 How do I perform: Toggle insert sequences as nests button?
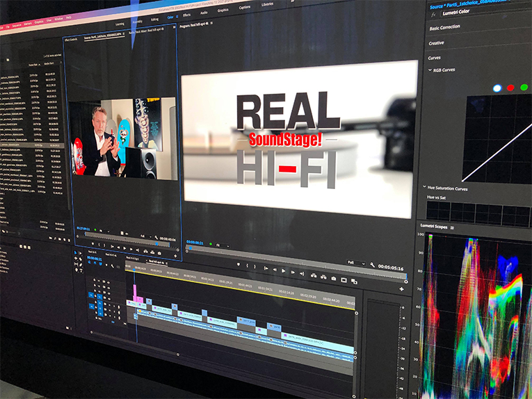(x=90, y=262)
